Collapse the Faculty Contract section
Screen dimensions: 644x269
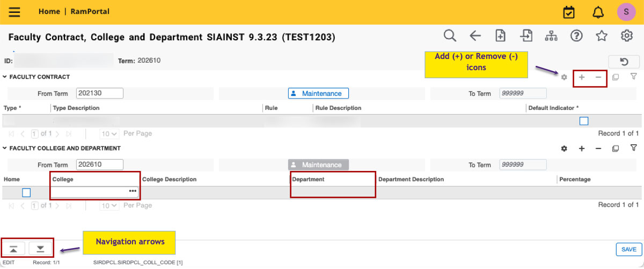pyautogui.click(x=5, y=77)
